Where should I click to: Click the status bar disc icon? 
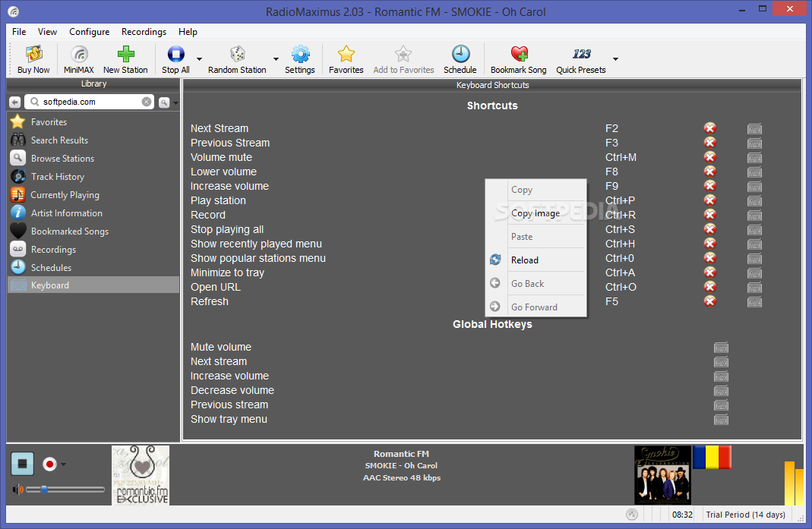[x=632, y=514]
